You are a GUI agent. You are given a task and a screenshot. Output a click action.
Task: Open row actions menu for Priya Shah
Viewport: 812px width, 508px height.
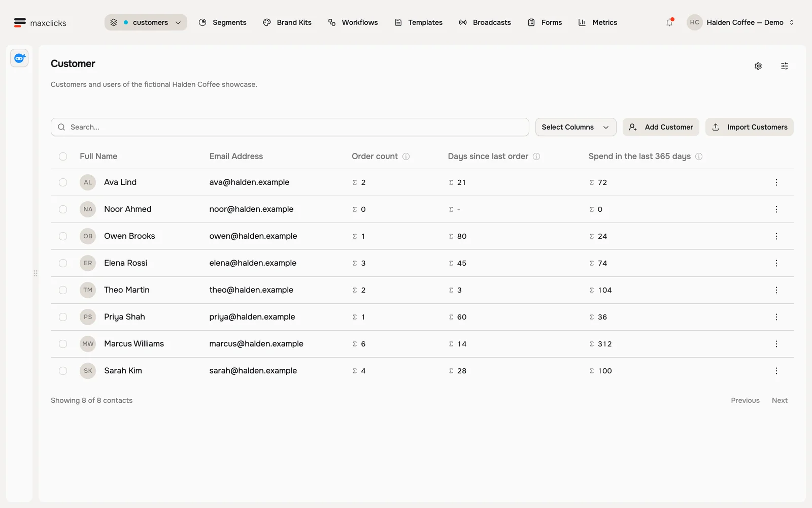[776, 317]
